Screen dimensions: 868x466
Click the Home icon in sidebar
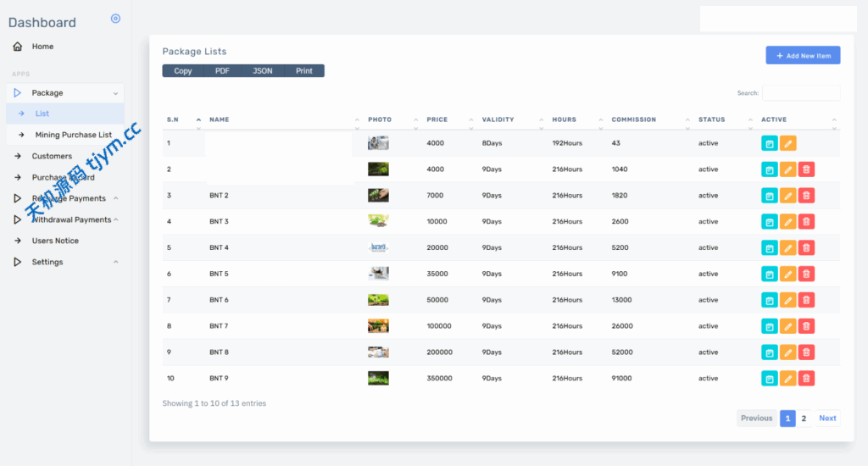tap(18, 47)
